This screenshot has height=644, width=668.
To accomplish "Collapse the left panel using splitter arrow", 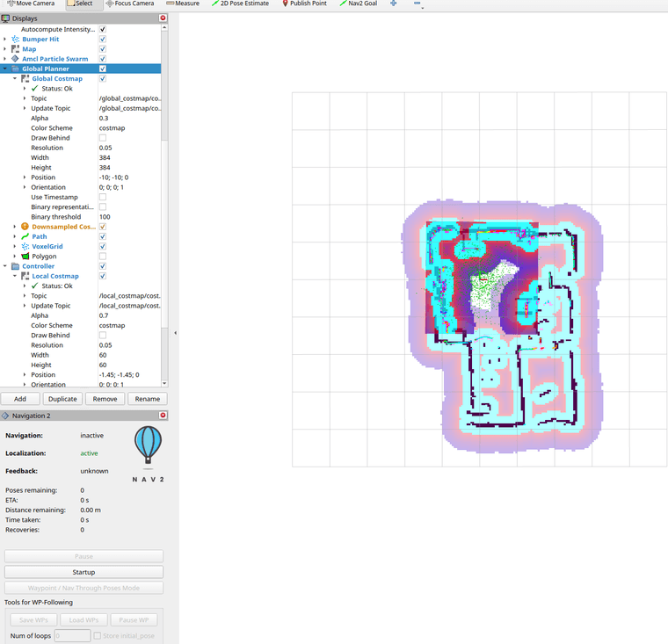I will [x=175, y=333].
